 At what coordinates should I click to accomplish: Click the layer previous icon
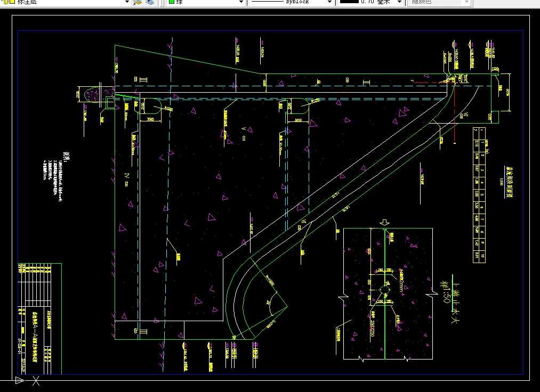point(150,2)
